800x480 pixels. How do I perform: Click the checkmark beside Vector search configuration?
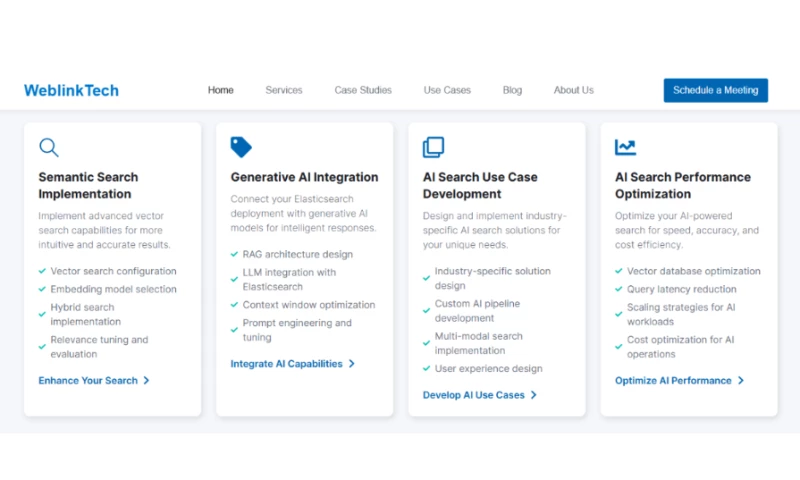(x=42, y=271)
